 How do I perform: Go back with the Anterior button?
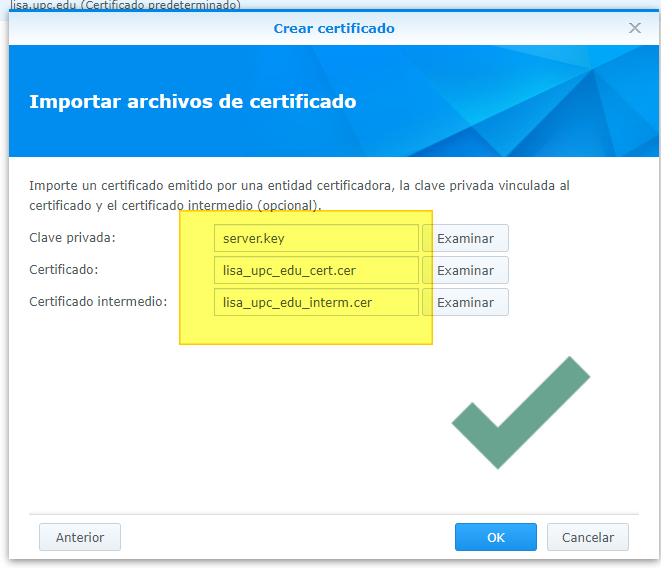point(79,537)
